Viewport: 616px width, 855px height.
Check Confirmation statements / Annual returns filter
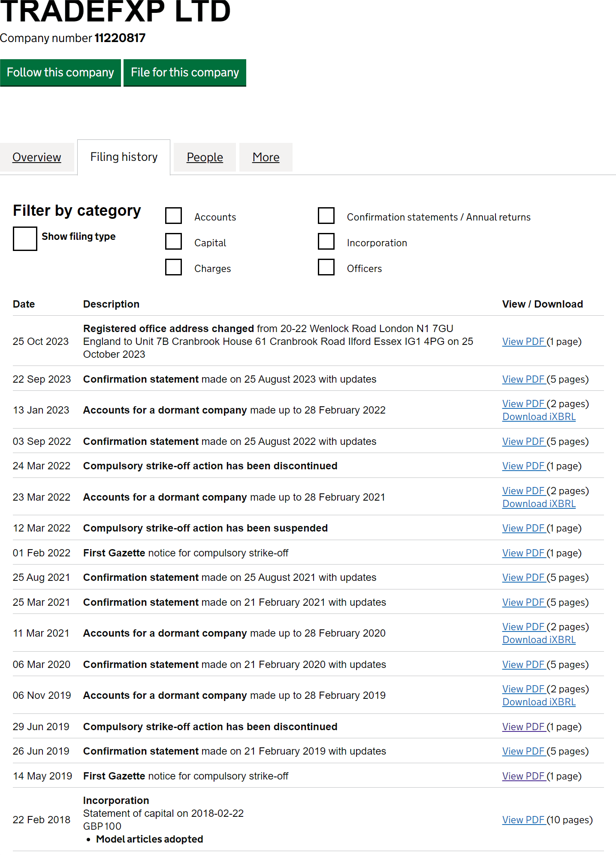pos(326,216)
